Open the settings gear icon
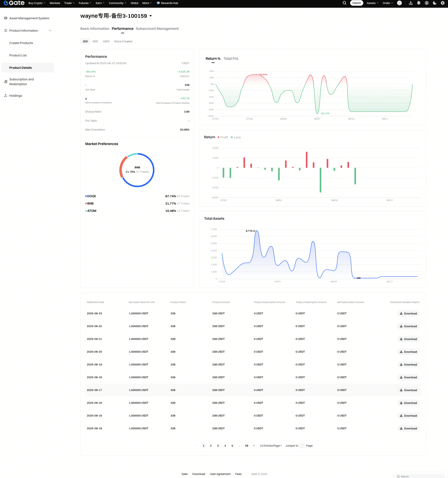Image resolution: width=448 pixels, height=478 pixels. coord(442,3)
